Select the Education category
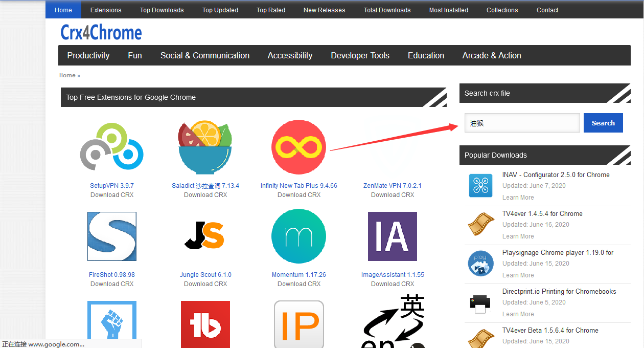Viewport: 644px width, 348px height. coord(426,55)
